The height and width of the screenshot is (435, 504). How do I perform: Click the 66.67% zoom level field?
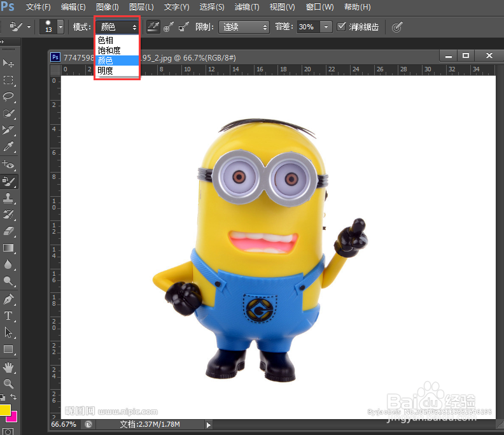tap(64, 424)
